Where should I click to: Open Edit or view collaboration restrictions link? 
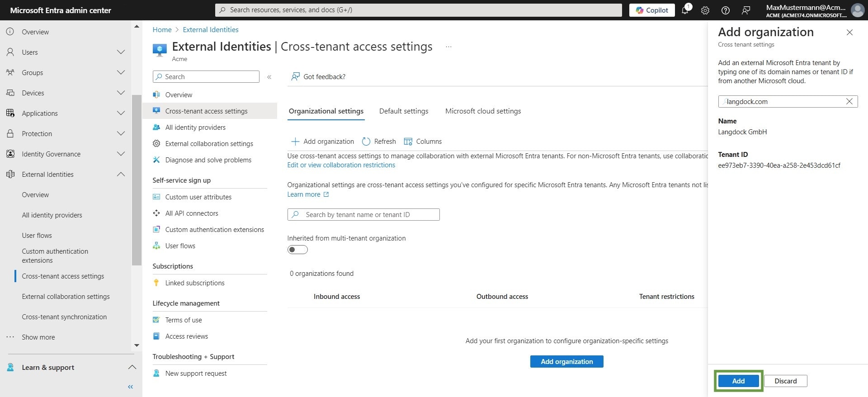(341, 165)
